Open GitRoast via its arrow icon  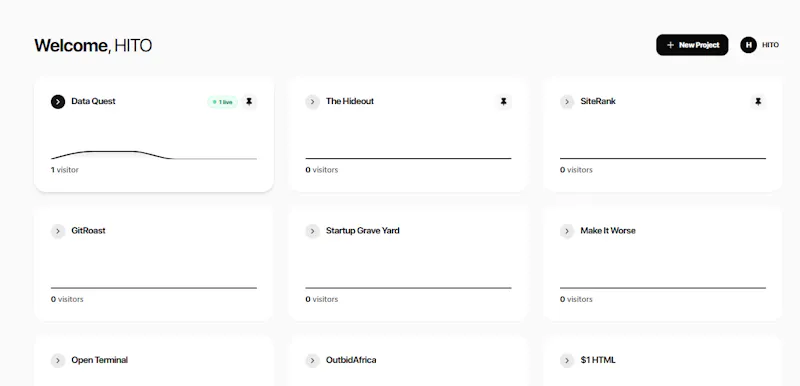coord(58,231)
